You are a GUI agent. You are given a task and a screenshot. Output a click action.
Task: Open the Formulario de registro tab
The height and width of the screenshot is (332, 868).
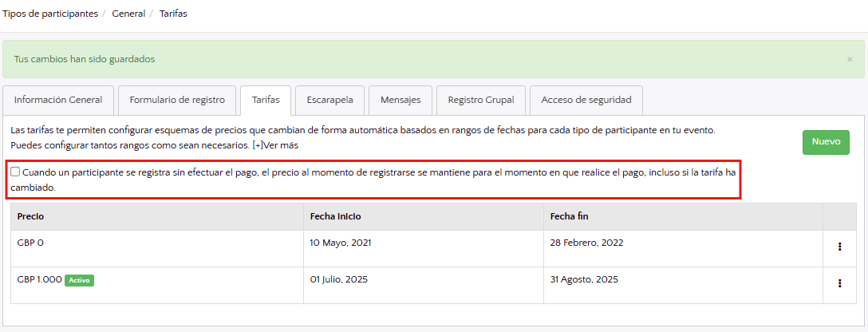177,100
